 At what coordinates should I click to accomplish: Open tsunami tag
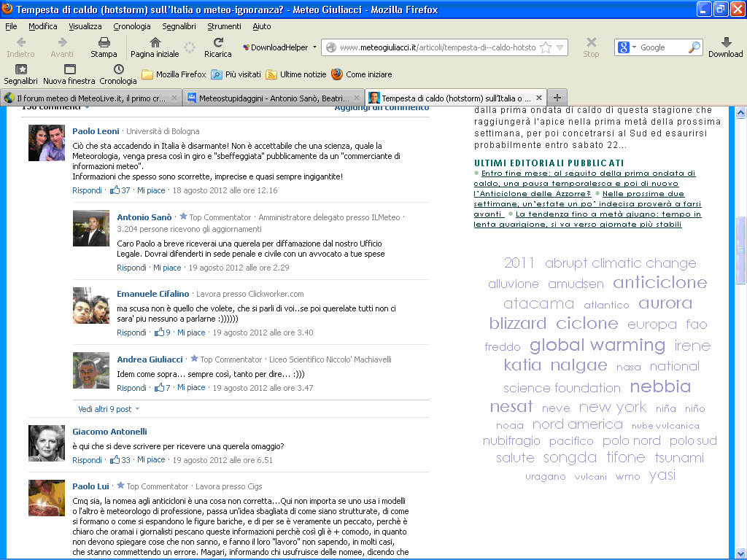click(679, 458)
